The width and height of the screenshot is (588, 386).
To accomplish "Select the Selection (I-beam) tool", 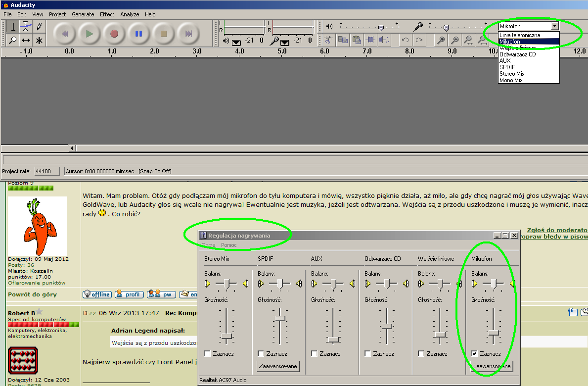I will tap(13, 26).
